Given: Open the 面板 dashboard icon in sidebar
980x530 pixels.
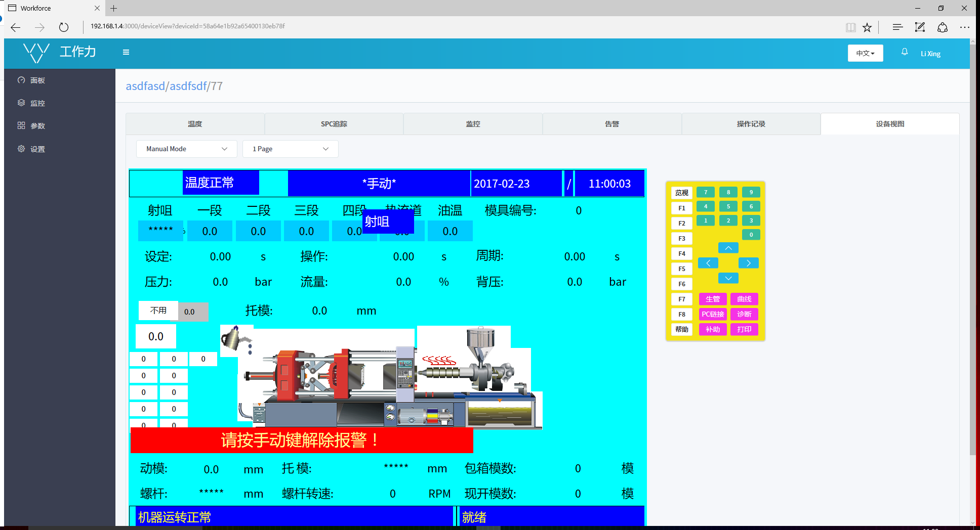Looking at the screenshot, I should [x=21, y=80].
